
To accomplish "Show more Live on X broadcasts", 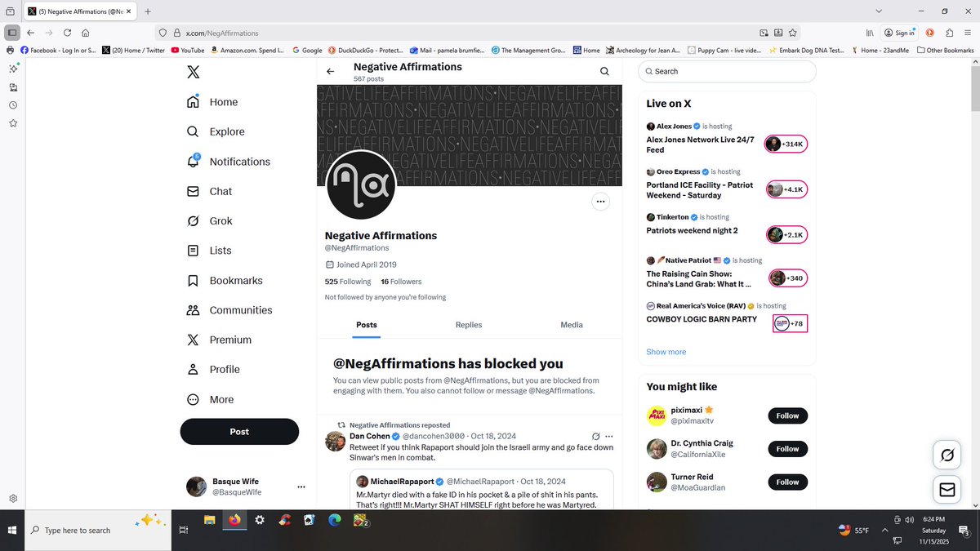I will (666, 352).
